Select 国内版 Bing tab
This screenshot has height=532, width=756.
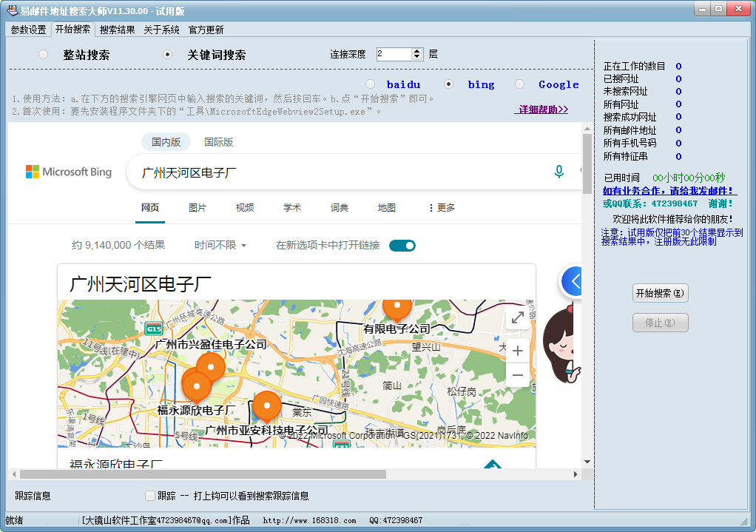pos(166,142)
